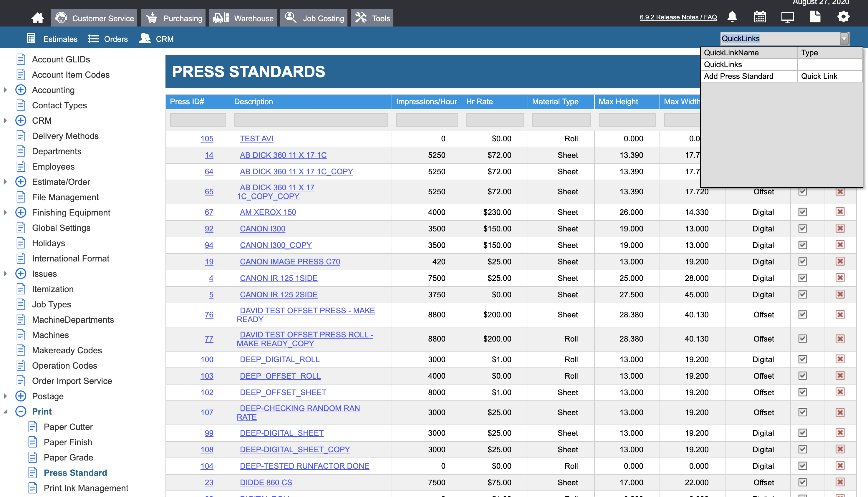Image resolution: width=868 pixels, height=497 pixels.
Task: Open the DIDDE 860 CS link
Action: 266,482
